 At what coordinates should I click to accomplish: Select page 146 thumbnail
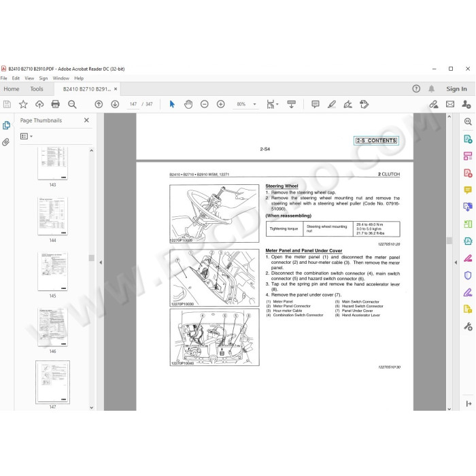tap(52, 327)
